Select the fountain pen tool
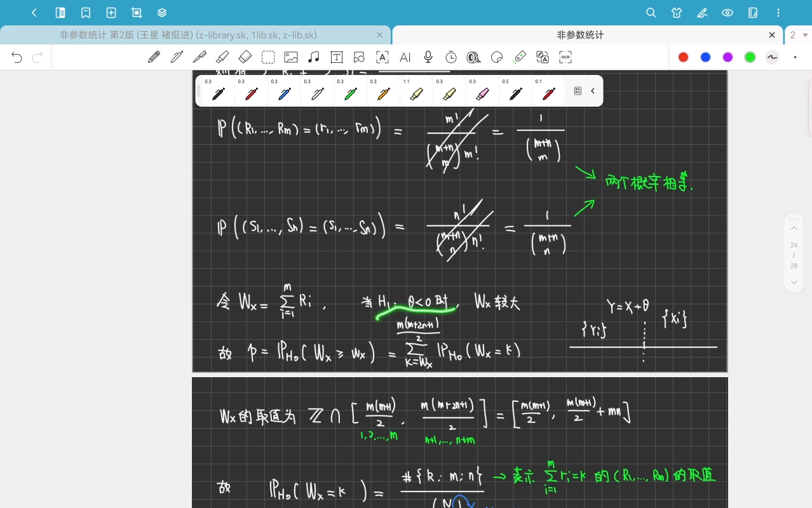 click(x=177, y=57)
